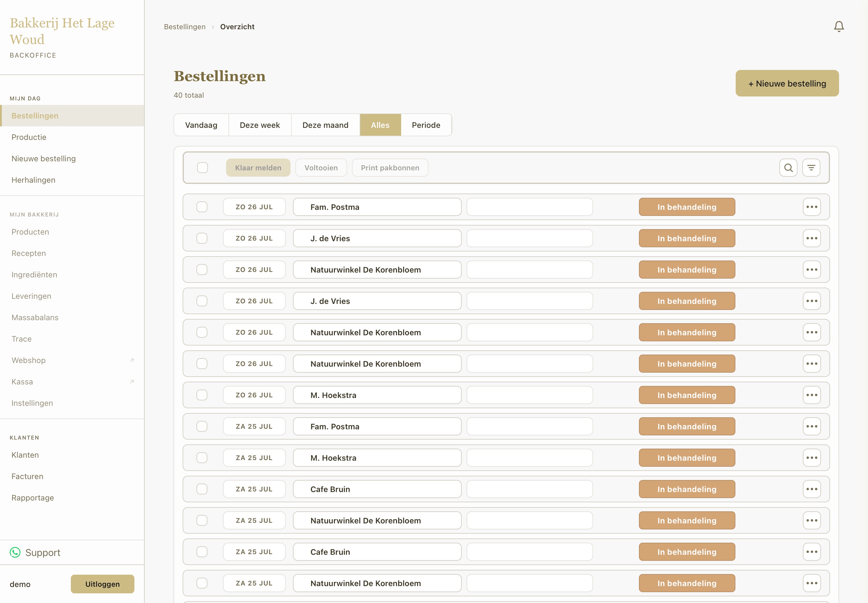Click the Voltooien button
The height and width of the screenshot is (603, 868).
coord(321,168)
